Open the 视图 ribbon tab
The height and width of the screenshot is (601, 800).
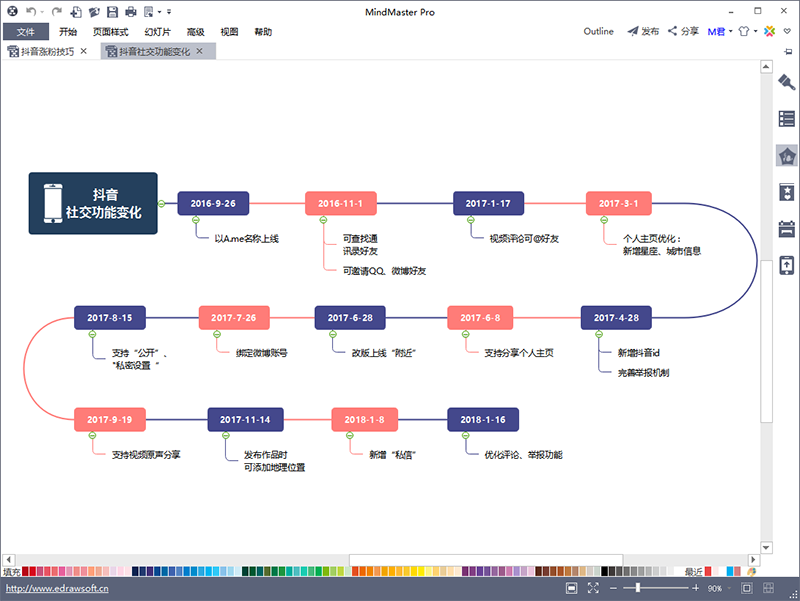229,32
